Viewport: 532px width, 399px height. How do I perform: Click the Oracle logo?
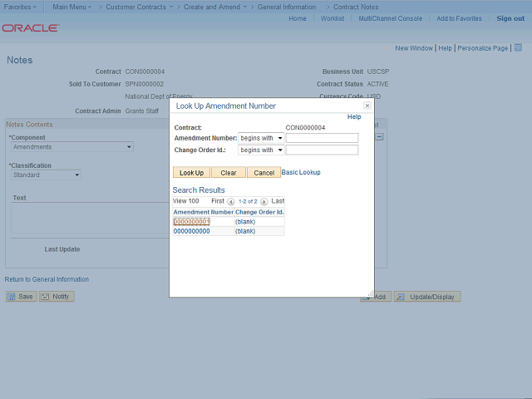(x=31, y=27)
